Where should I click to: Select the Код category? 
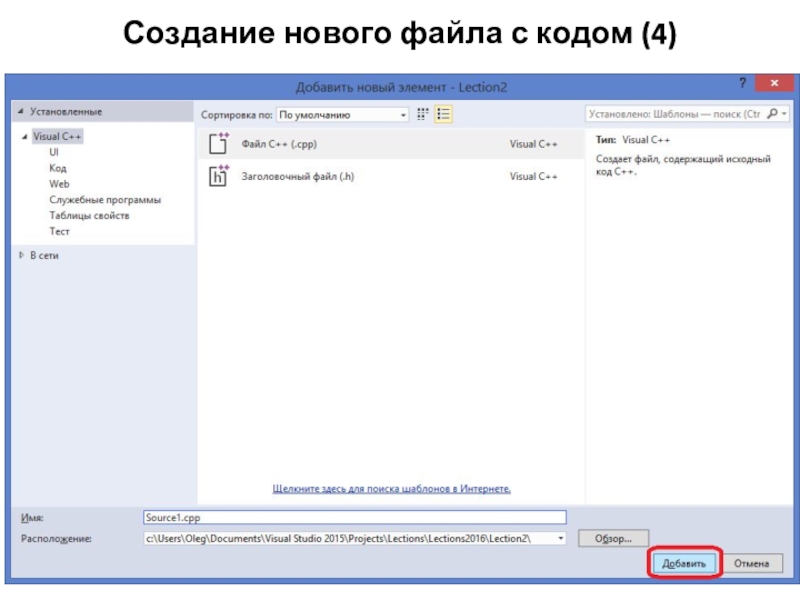click(x=58, y=168)
